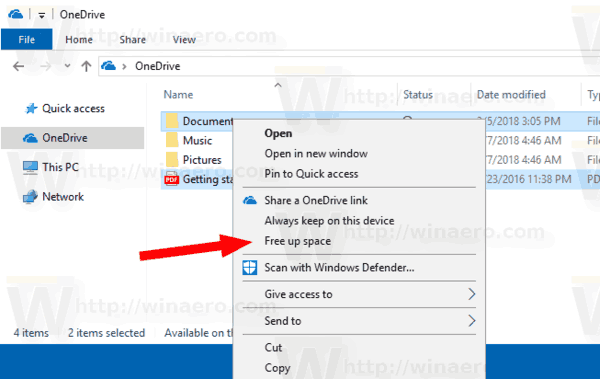This screenshot has width=600, height=379.
Task: Choose Open from the context menu
Action: pyautogui.click(x=278, y=133)
